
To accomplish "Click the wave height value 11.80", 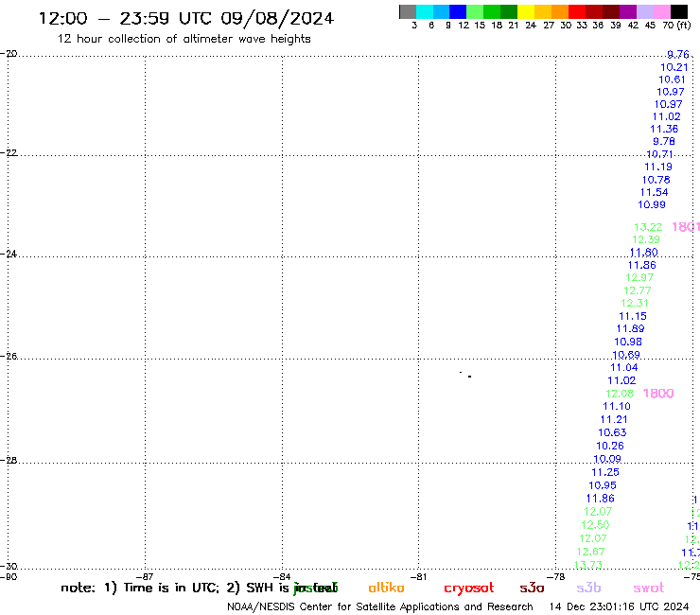I will click(643, 253).
